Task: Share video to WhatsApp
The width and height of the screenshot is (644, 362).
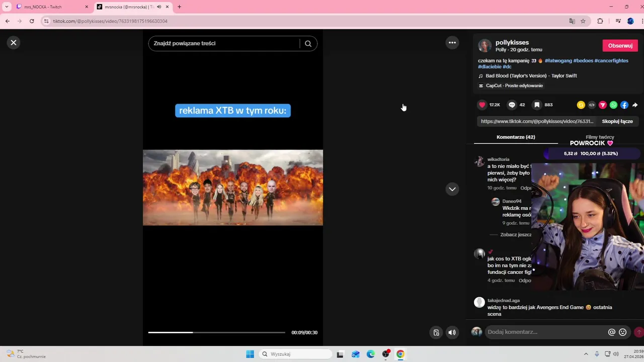Action: 613,105
